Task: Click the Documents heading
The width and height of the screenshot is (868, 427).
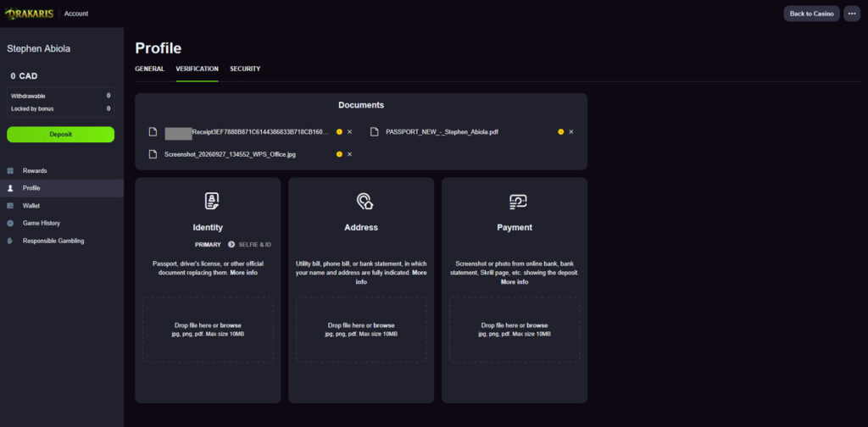Action: 361,105
